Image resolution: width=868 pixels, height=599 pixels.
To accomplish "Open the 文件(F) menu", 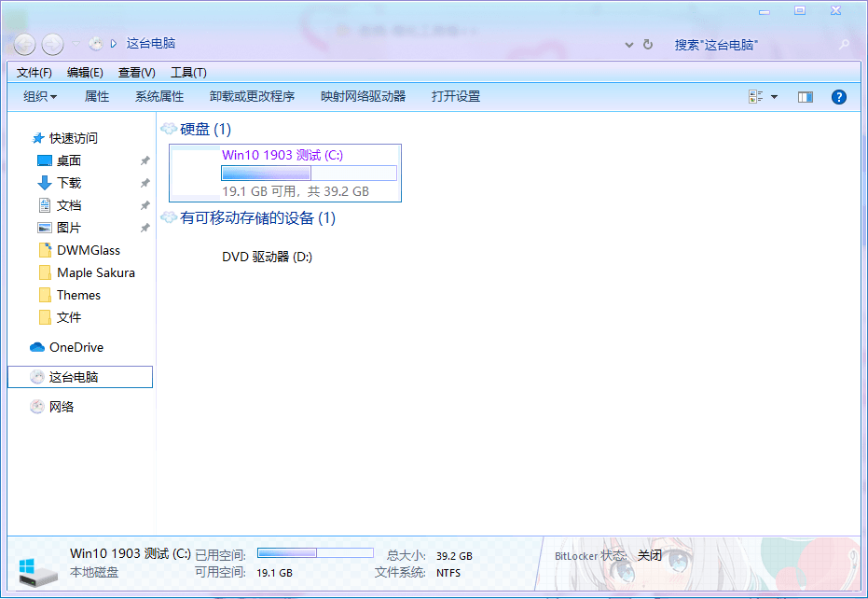I will [x=34, y=73].
